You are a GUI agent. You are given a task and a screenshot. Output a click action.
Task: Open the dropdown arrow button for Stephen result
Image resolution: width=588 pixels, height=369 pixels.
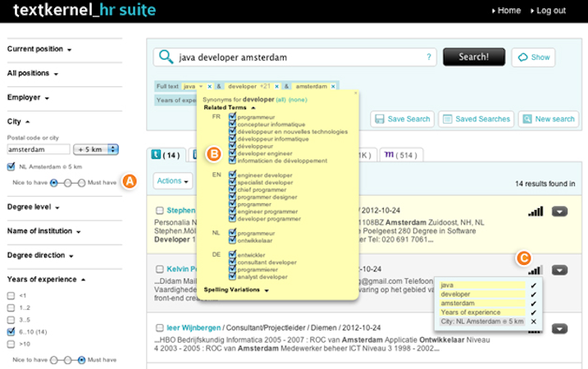point(559,212)
